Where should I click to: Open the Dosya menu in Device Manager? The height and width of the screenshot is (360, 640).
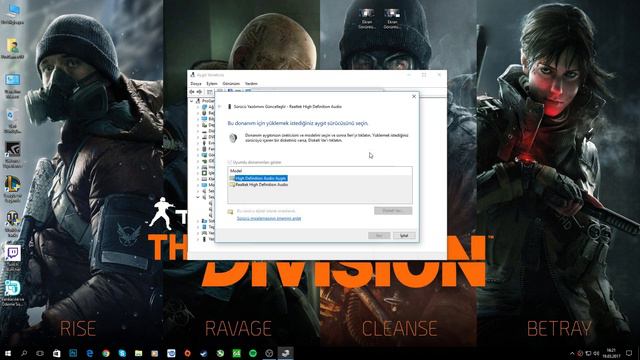[x=196, y=83]
